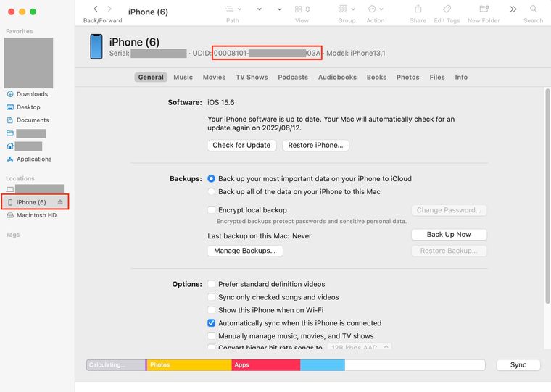Open Manage Backups...

245,251
